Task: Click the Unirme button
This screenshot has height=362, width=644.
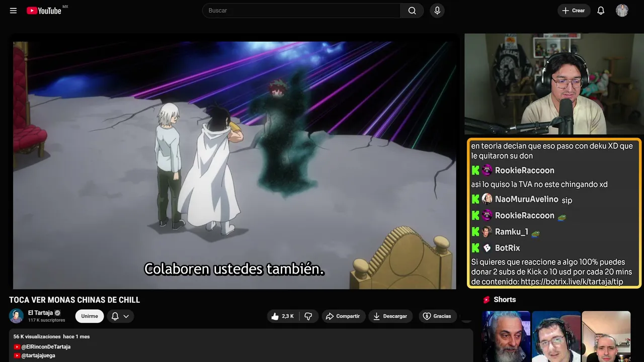Action: [90, 316]
